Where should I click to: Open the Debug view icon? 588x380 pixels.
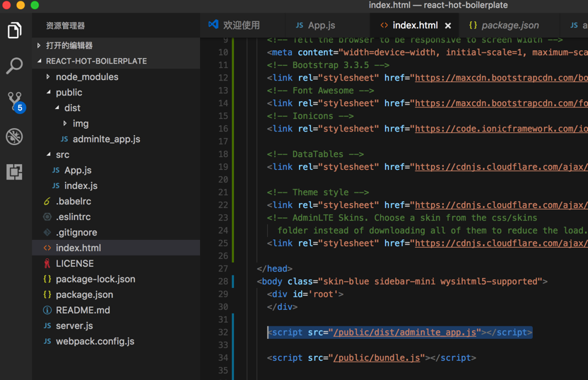click(14, 137)
